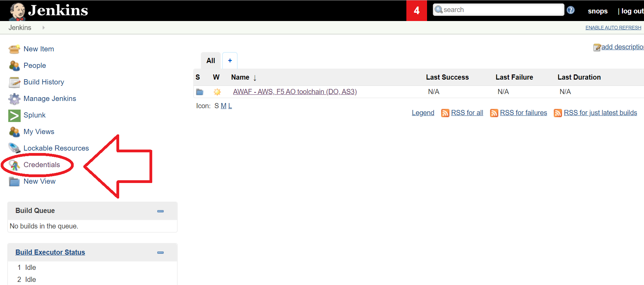Click the New View folder icon
The image size is (644, 285).
14,182
